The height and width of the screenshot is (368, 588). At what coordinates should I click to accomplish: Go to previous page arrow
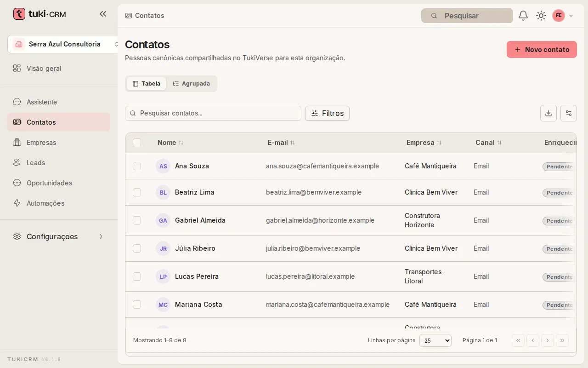[x=533, y=340]
